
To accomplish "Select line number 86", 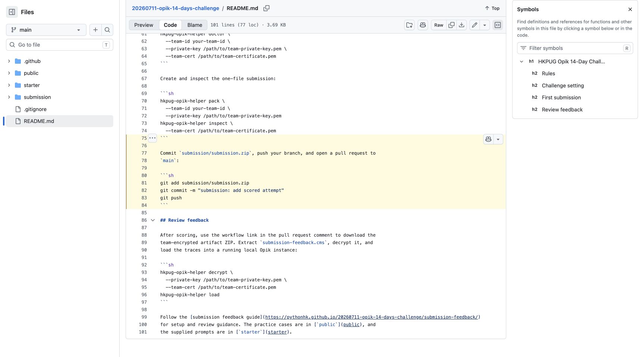I will pyautogui.click(x=144, y=220).
